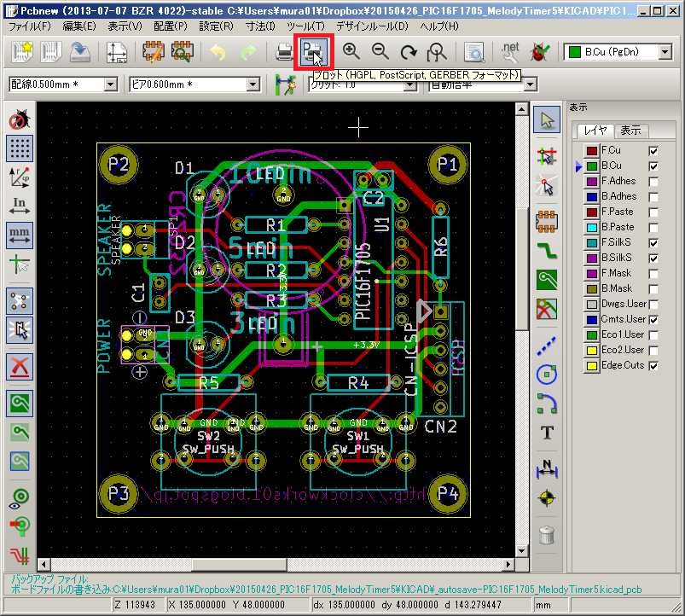Toggle F.Cu layer visibility checkbox
Image resolution: width=685 pixels, height=616 pixels.
[653, 151]
